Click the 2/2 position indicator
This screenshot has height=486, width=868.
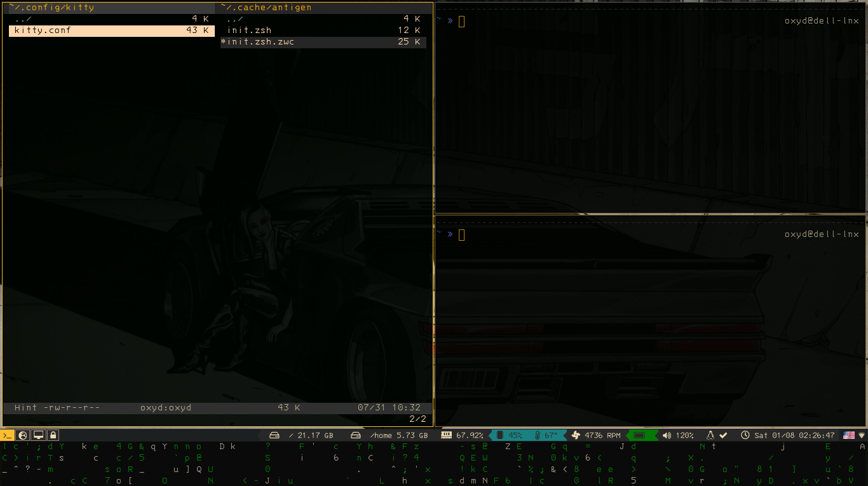[417, 419]
